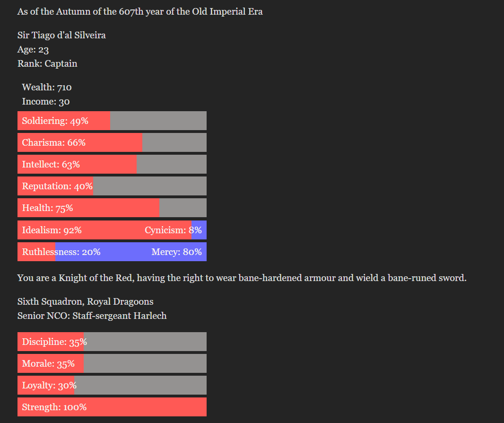Image resolution: width=504 pixels, height=423 pixels.
Task: Click the name Sir Tiago d'al Silveira
Action: point(61,35)
